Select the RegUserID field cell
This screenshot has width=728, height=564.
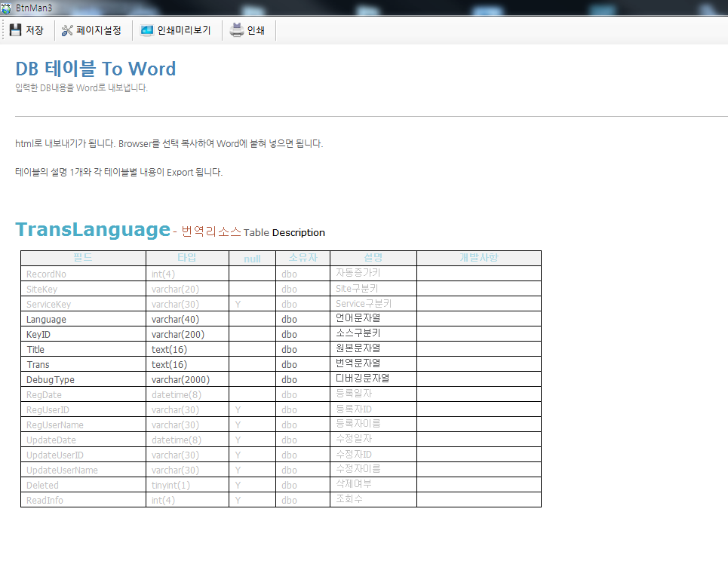tap(83, 409)
